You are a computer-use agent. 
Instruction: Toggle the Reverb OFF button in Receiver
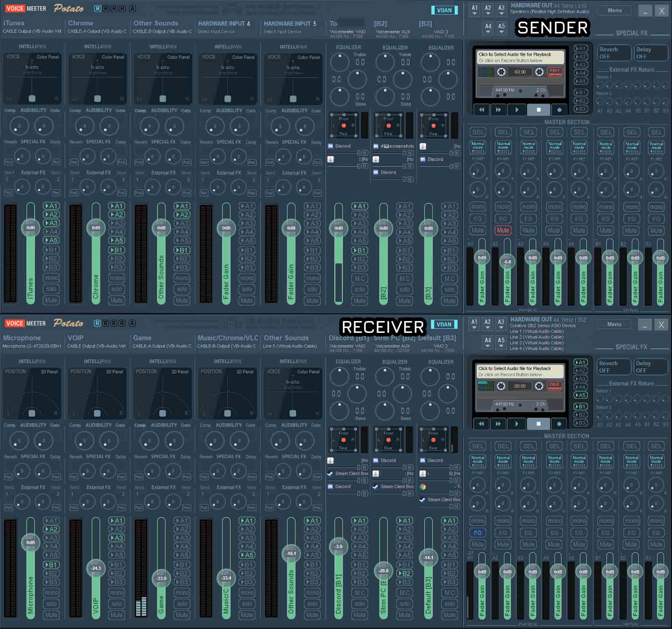tap(613, 367)
